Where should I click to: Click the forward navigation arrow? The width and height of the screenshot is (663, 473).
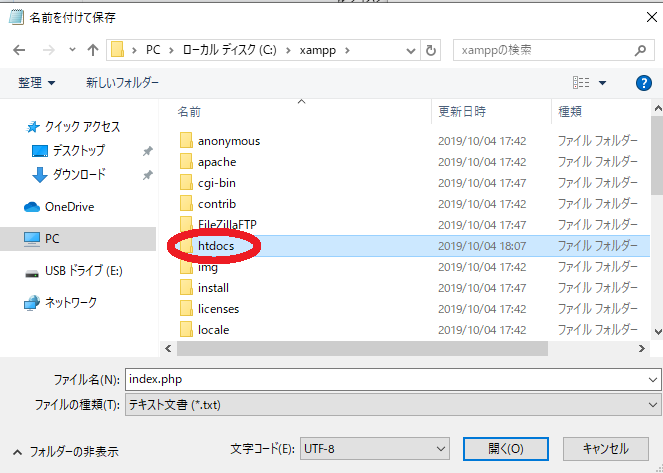coord(49,50)
